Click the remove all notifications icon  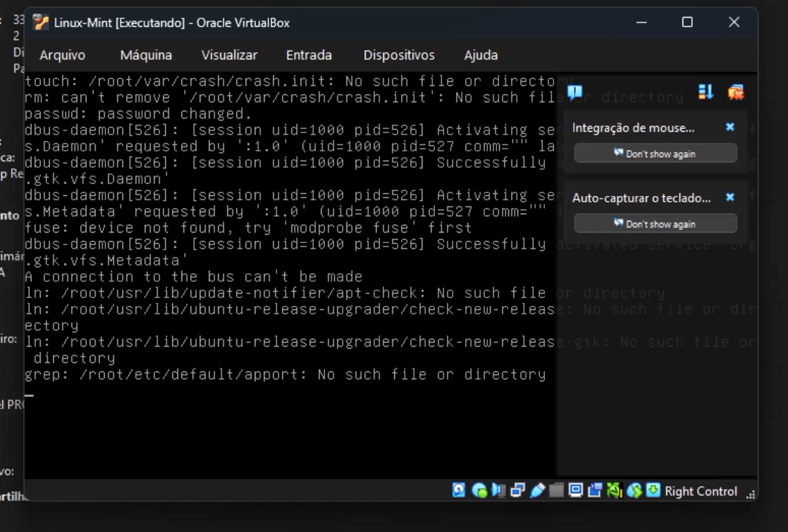736,92
